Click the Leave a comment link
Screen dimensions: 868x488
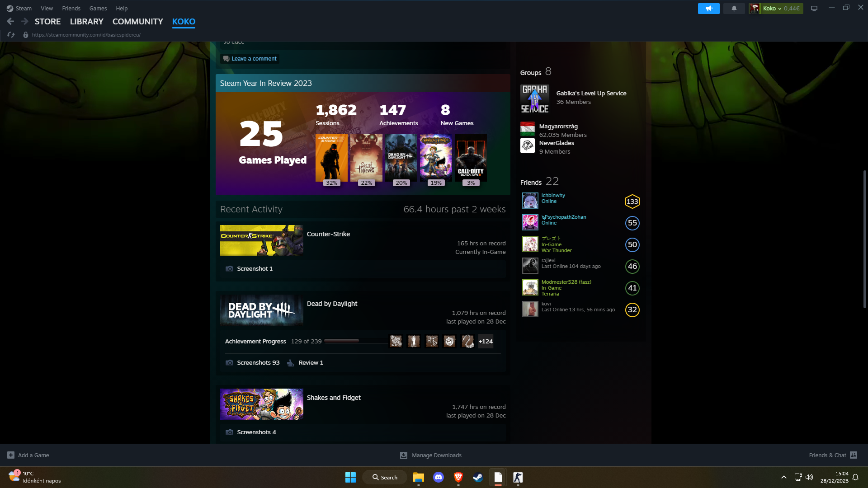point(253,59)
